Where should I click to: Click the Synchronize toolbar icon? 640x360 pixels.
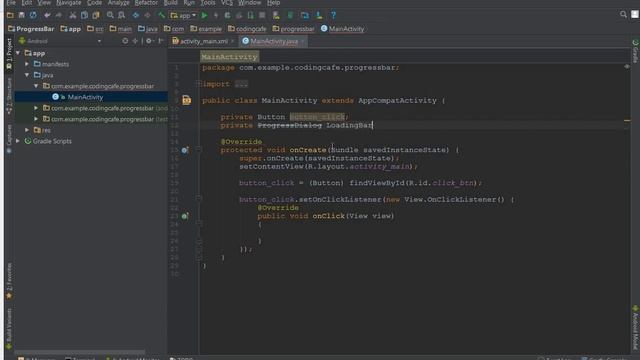pyautogui.click(x=33, y=16)
